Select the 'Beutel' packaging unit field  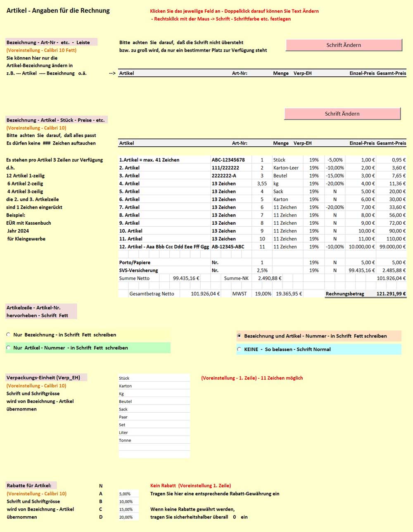click(x=154, y=401)
